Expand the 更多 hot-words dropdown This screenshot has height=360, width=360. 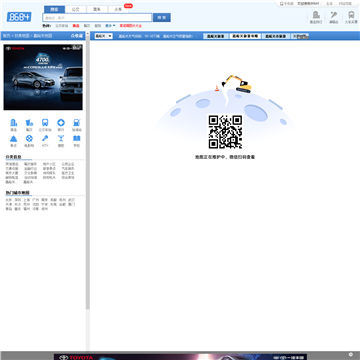110,26
